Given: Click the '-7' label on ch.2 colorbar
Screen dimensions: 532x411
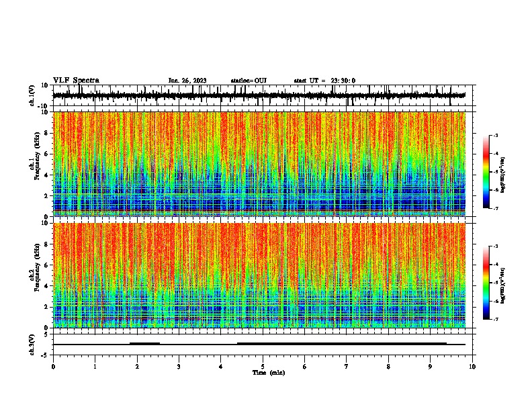Looking at the screenshot, I should pyautogui.click(x=495, y=319).
